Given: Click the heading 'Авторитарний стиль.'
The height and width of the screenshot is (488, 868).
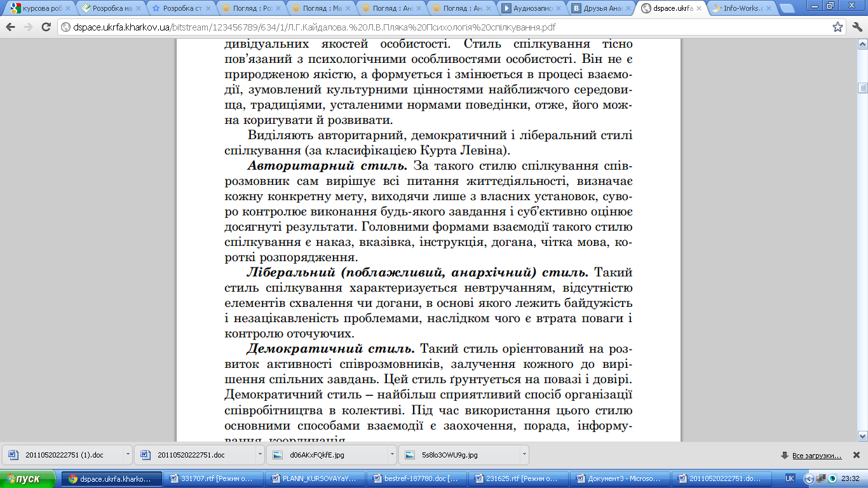Looking at the screenshot, I should tap(328, 166).
